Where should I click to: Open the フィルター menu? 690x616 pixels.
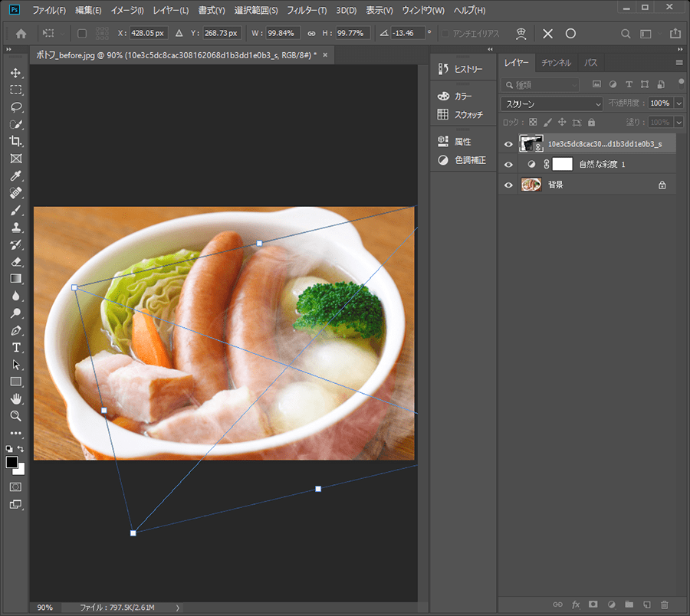pos(306,10)
